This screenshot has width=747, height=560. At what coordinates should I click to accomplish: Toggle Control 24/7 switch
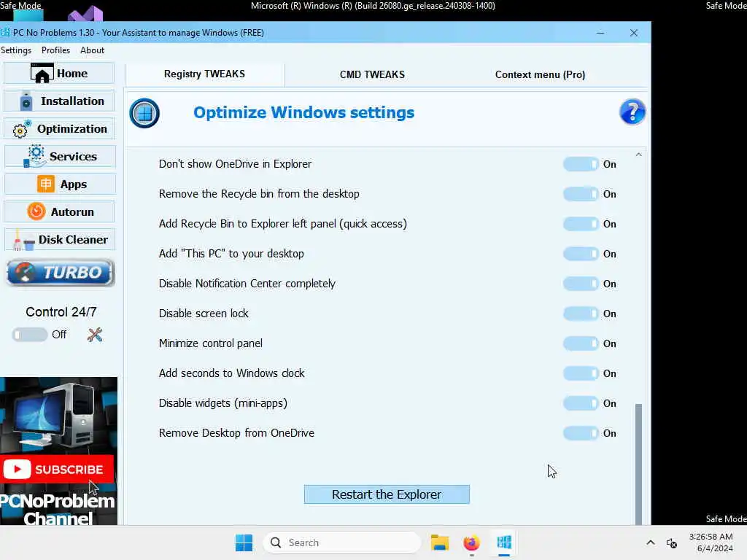(29, 335)
